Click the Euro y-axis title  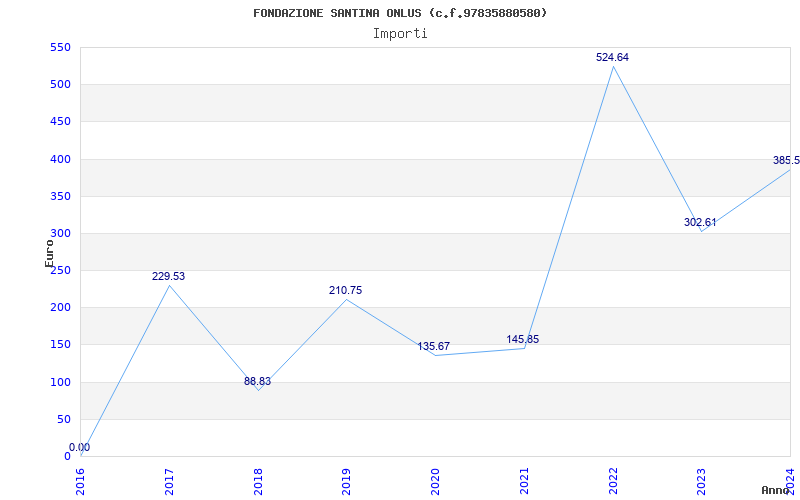click(49, 253)
